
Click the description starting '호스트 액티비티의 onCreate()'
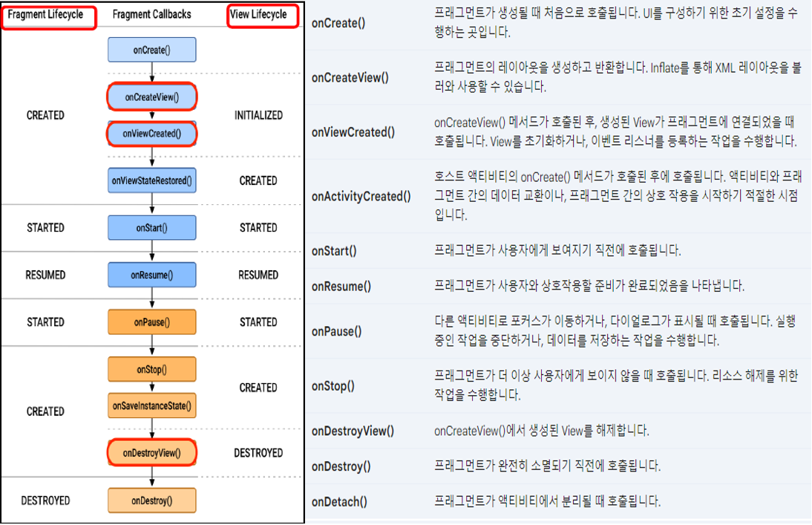(618, 195)
